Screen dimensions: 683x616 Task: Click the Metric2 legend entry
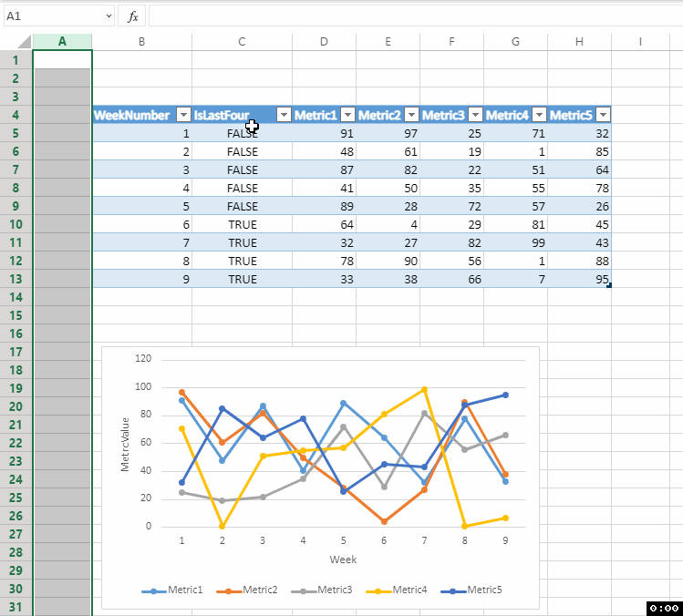247,590
